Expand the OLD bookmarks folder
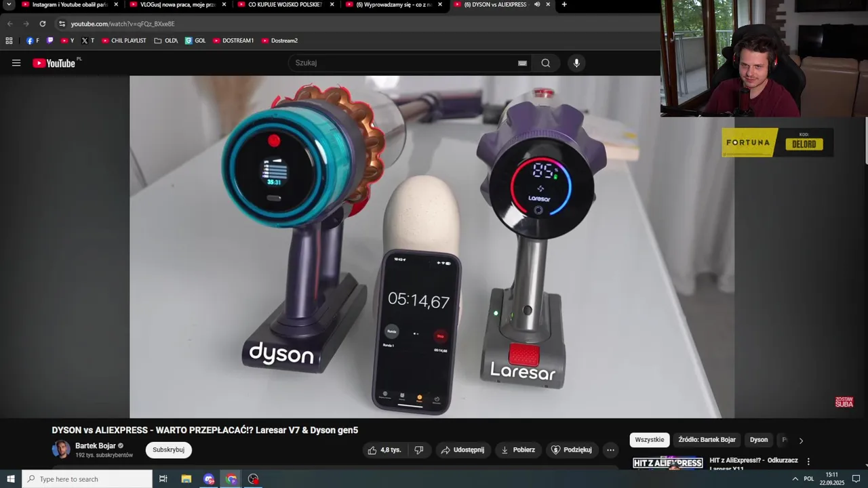 pyautogui.click(x=166, y=41)
